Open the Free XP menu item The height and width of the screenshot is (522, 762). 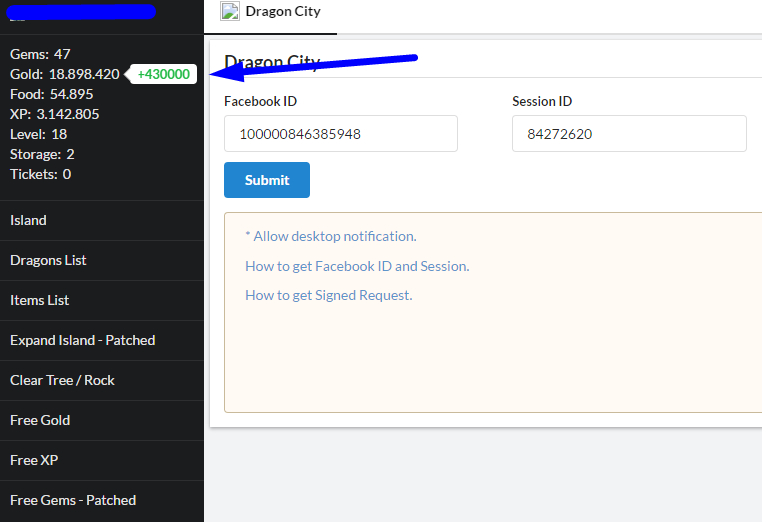(x=102, y=460)
